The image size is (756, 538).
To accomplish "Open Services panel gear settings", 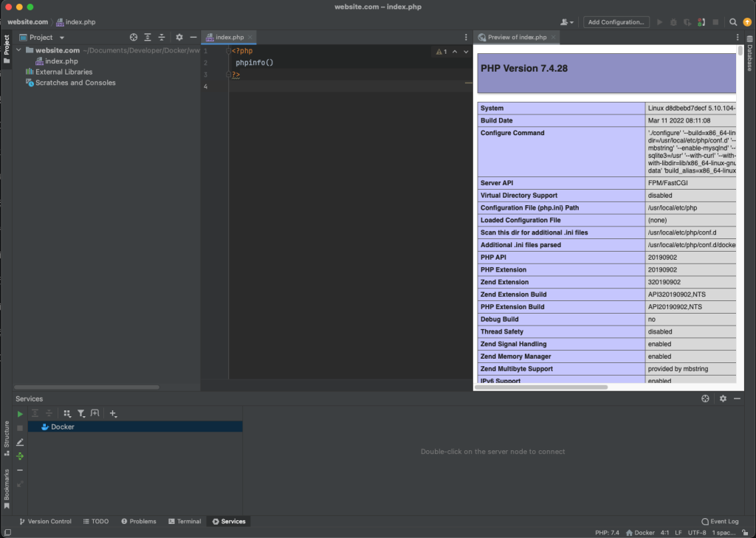I will tap(723, 399).
